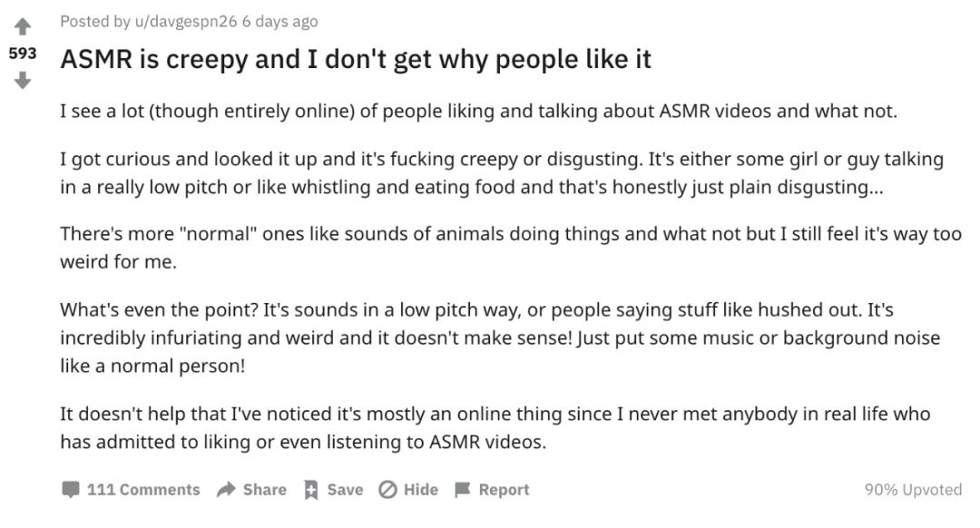980x528 pixels.
Task: Click the share arrow icon
Action: click(226, 490)
